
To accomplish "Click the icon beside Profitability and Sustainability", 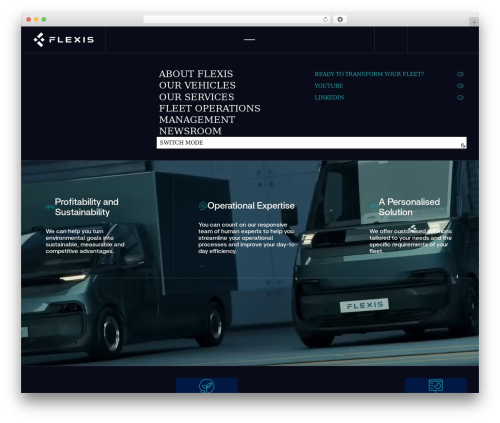I will tap(50, 207).
